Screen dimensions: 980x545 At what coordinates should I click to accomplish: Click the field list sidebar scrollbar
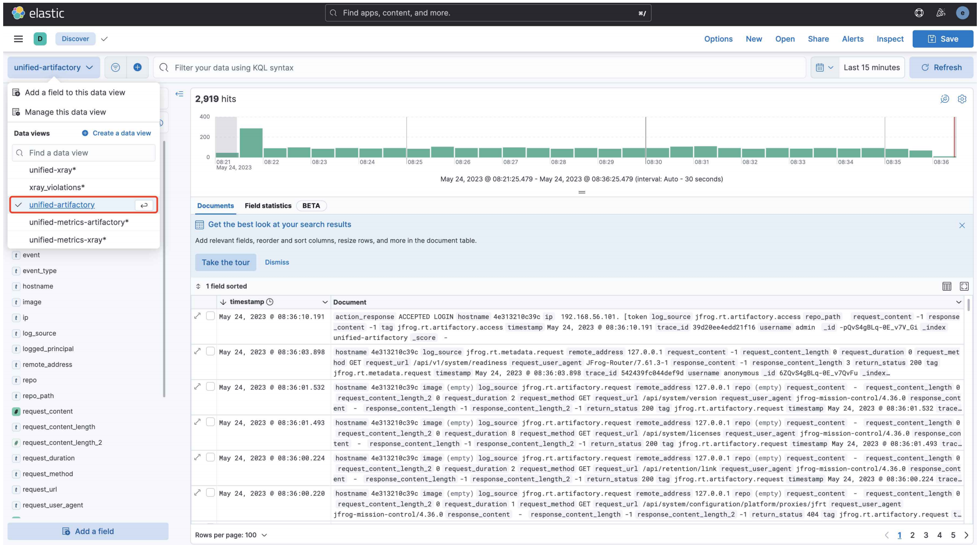(x=164, y=268)
